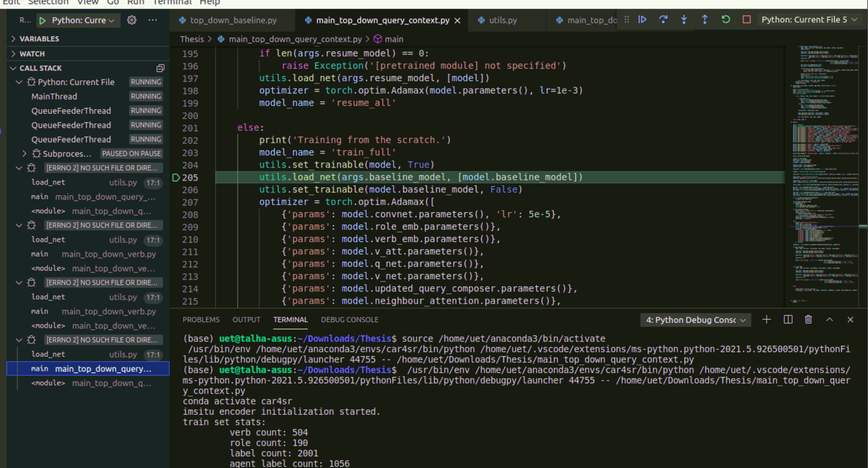868x468 pixels.
Task: Collapse all call stack entries icon
Action: coord(160,68)
